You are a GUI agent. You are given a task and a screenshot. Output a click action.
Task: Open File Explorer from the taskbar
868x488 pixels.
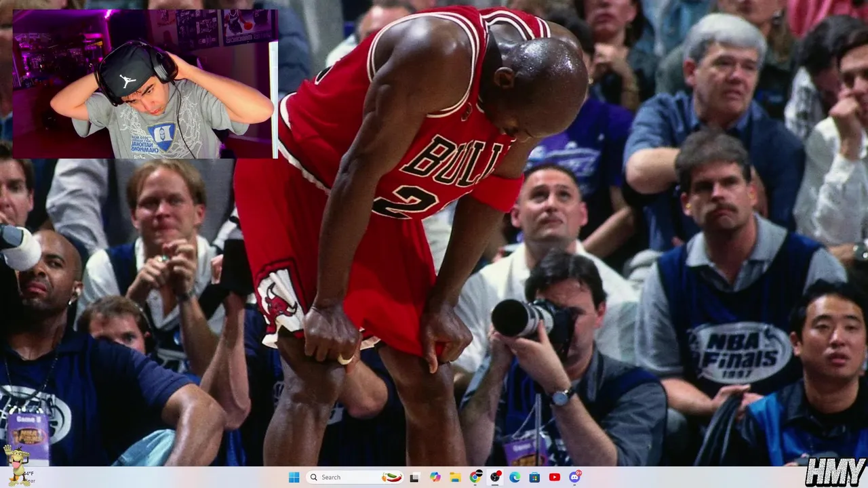coord(455,477)
